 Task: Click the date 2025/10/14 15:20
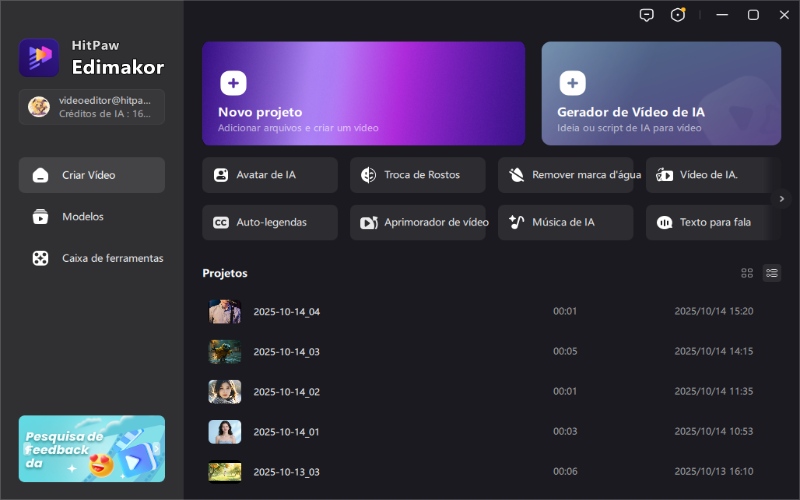click(714, 311)
